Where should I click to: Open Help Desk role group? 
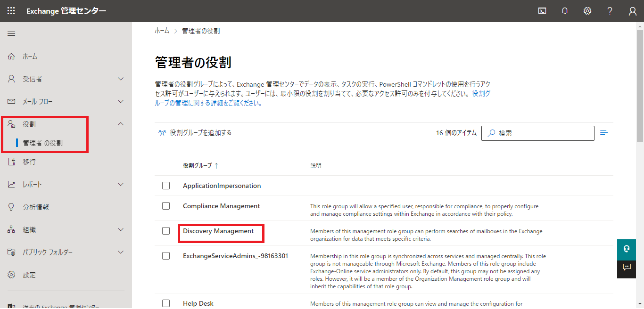[x=198, y=303]
